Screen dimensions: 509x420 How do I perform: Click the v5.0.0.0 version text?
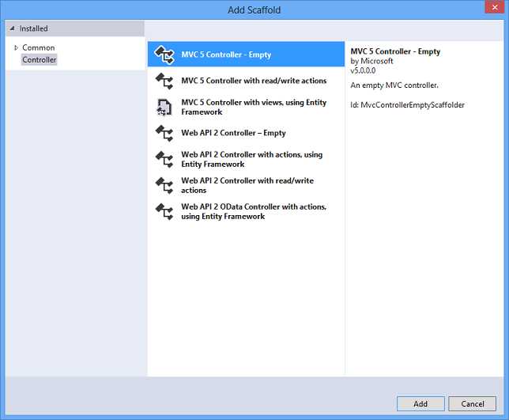pos(363,70)
